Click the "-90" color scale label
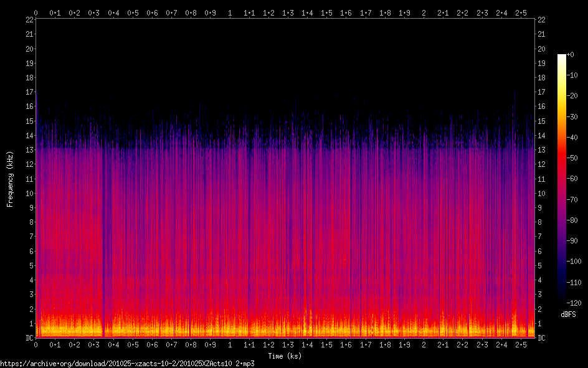588x368 pixels. click(x=572, y=241)
